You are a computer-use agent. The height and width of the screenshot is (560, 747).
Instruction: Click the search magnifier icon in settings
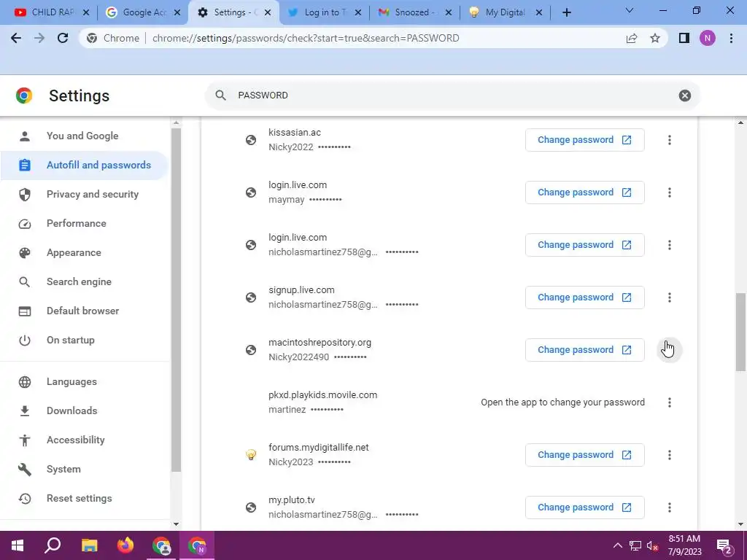tap(220, 96)
